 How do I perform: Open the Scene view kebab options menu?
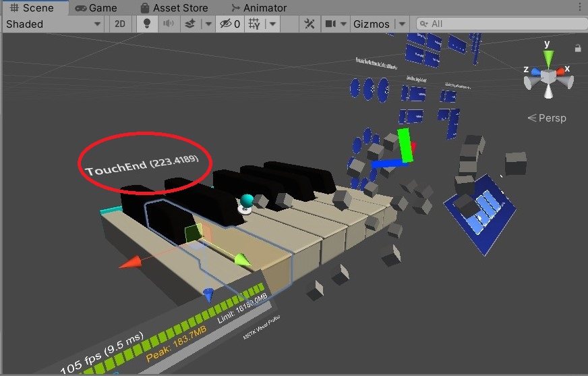[580, 7]
